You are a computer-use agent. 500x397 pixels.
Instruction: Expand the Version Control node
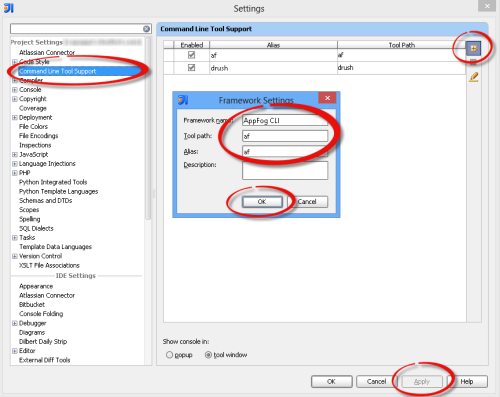[x=15, y=256]
